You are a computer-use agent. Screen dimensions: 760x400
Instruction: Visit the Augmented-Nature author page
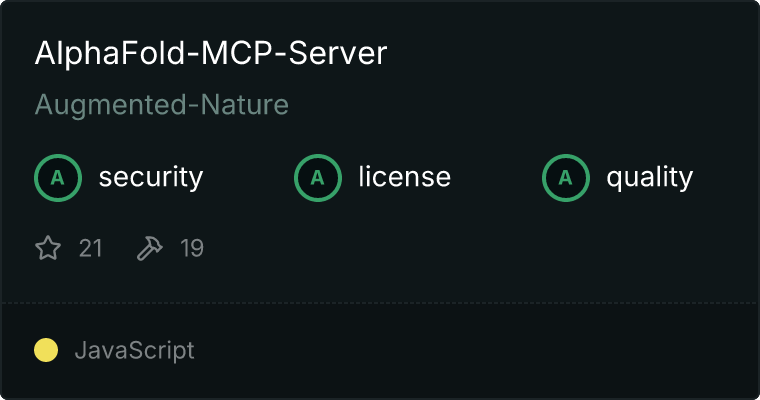pos(162,105)
